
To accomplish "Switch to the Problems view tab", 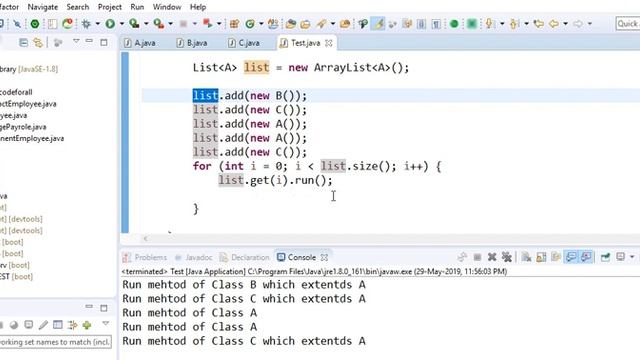I will point(145,258).
